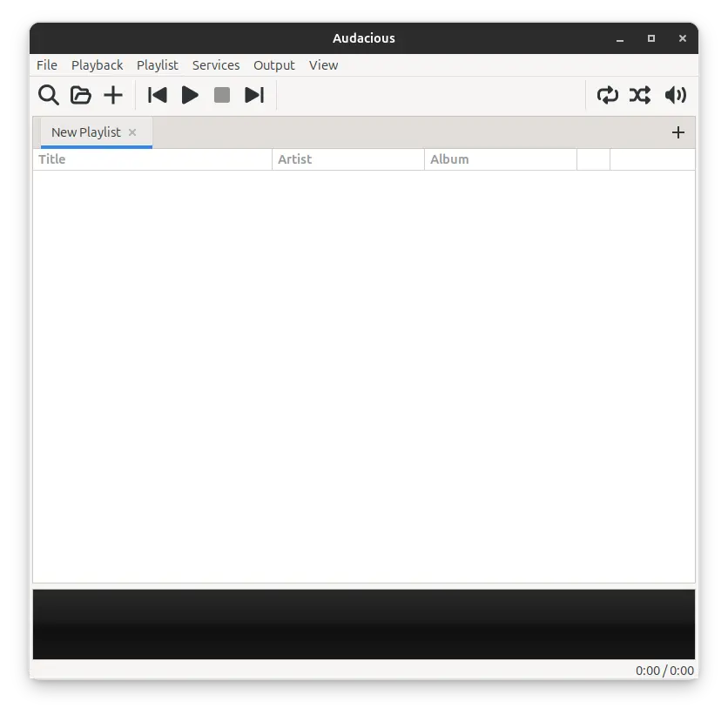Expand the Output menu

(274, 65)
